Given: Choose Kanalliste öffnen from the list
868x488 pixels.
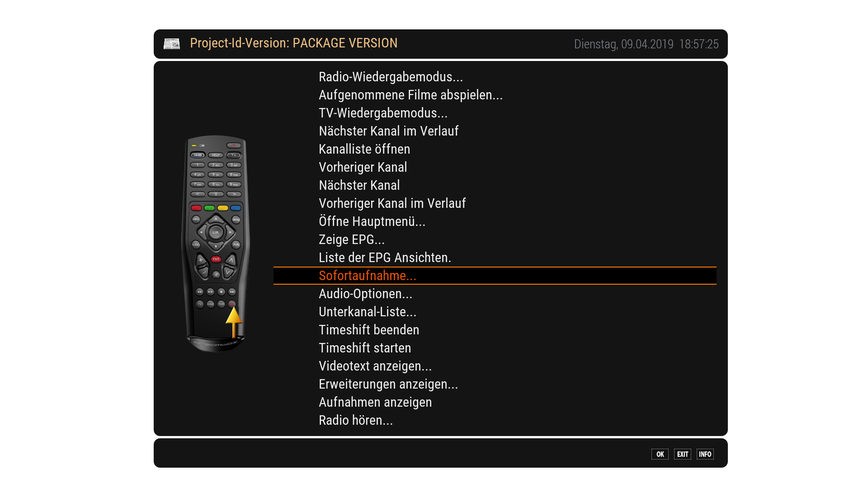Looking at the screenshot, I should 364,149.
